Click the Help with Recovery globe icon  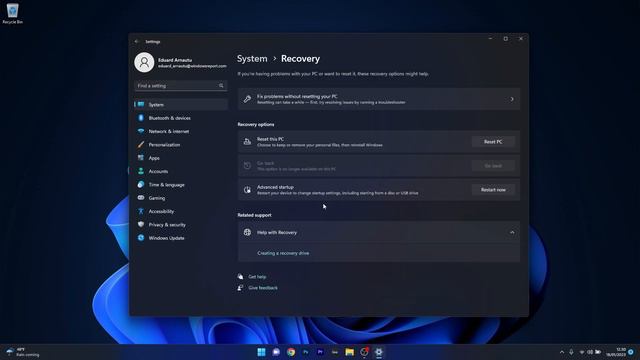247,232
